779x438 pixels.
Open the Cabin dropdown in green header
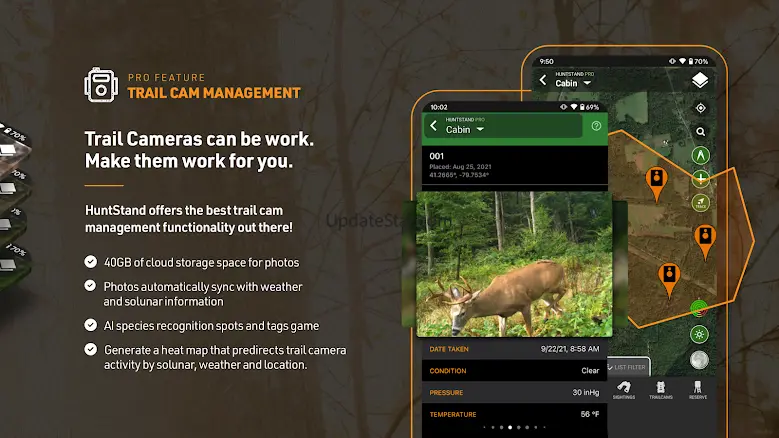point(465,130)
